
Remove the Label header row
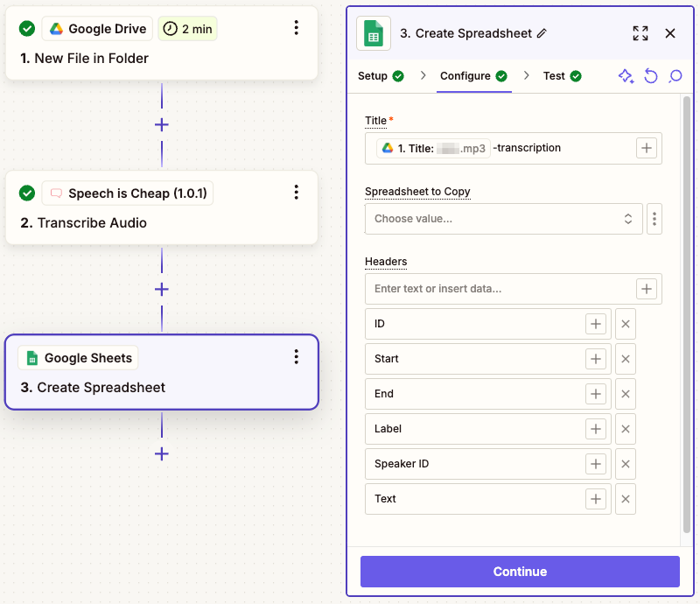pyautogui.click(x=625, y=429)
